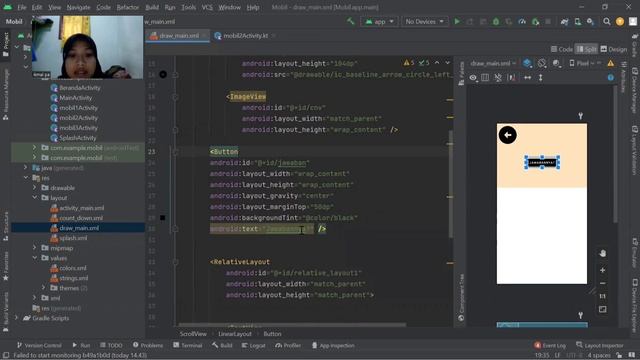Viewport: 640px width, 360px height.
Task: Open colors.xml in the project tree
Action: tap(73, 268)
